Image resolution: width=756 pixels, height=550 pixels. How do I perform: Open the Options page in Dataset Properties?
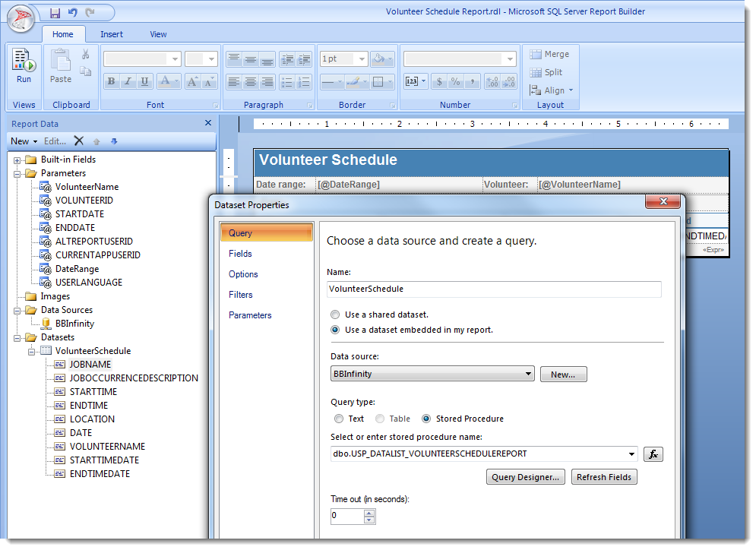[243, 274]
